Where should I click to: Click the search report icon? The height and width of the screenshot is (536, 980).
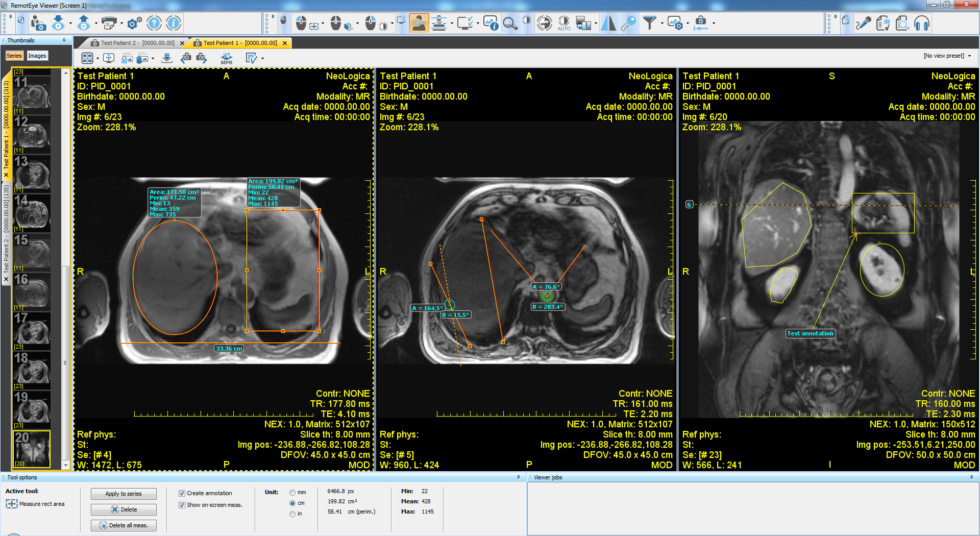pyautogui.click(x=902, y=23)
